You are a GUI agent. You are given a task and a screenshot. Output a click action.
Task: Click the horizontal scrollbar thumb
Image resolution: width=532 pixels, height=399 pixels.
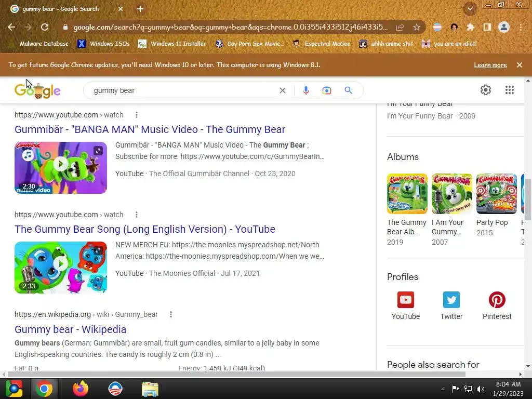click(x=236, y=374)
